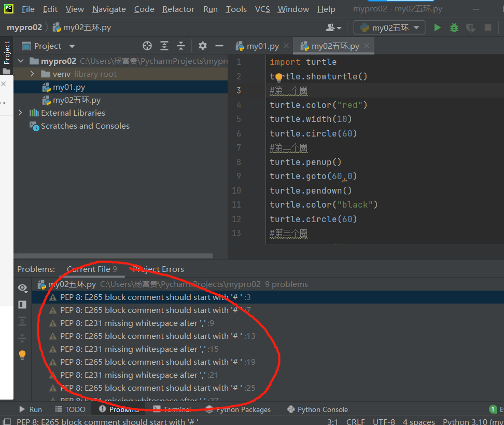Select E265 block comment warning for line 3
The height and width of the screenshot is (425, 504).
(x=268, y=297)
